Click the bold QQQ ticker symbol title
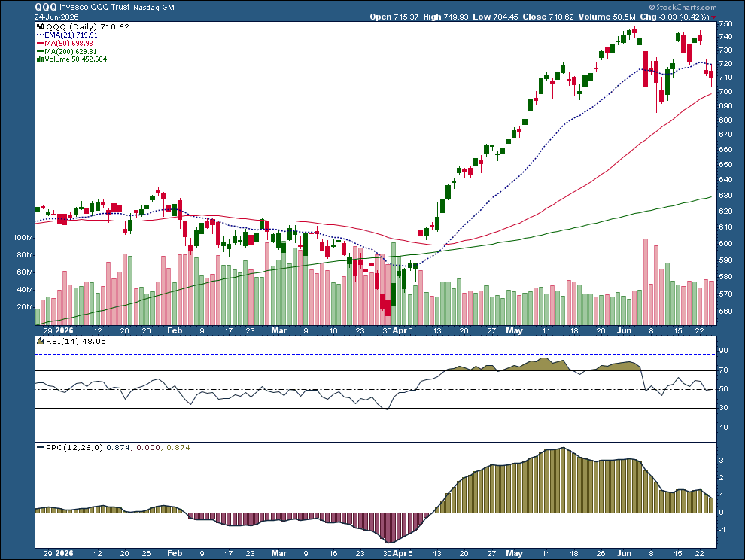 tap(46, 7)
